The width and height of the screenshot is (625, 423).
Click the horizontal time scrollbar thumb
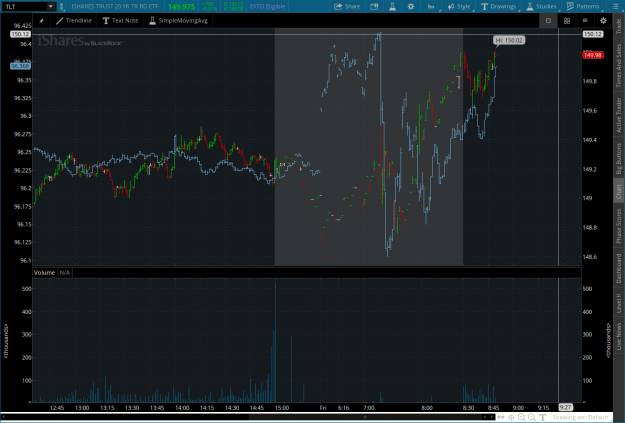tap(365, 417)
